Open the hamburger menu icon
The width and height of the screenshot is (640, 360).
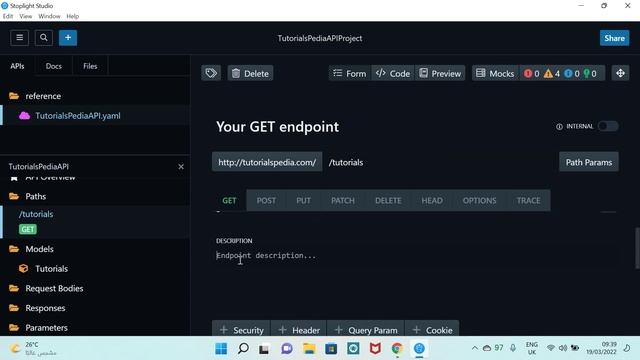pos(20,38)
